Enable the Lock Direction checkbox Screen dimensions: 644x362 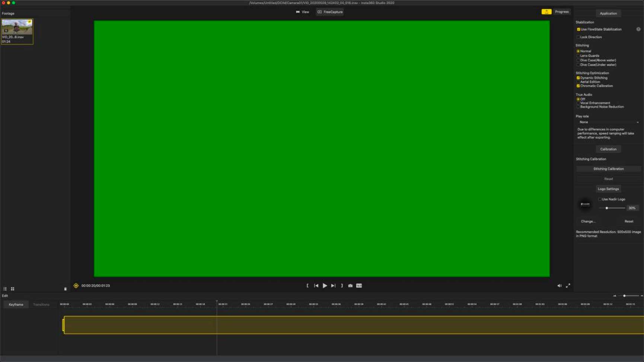(x=578, y=37)
